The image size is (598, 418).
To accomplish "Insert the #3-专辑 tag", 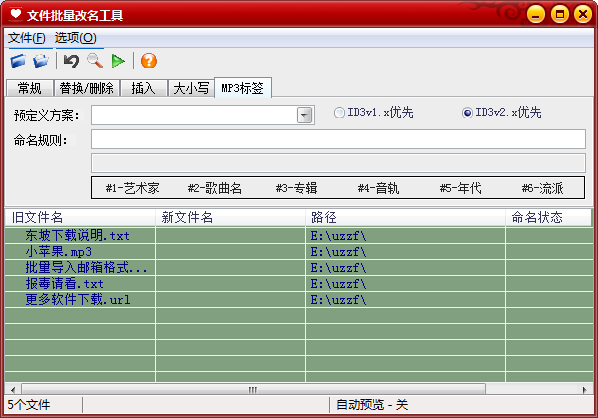I will (296, 188).
